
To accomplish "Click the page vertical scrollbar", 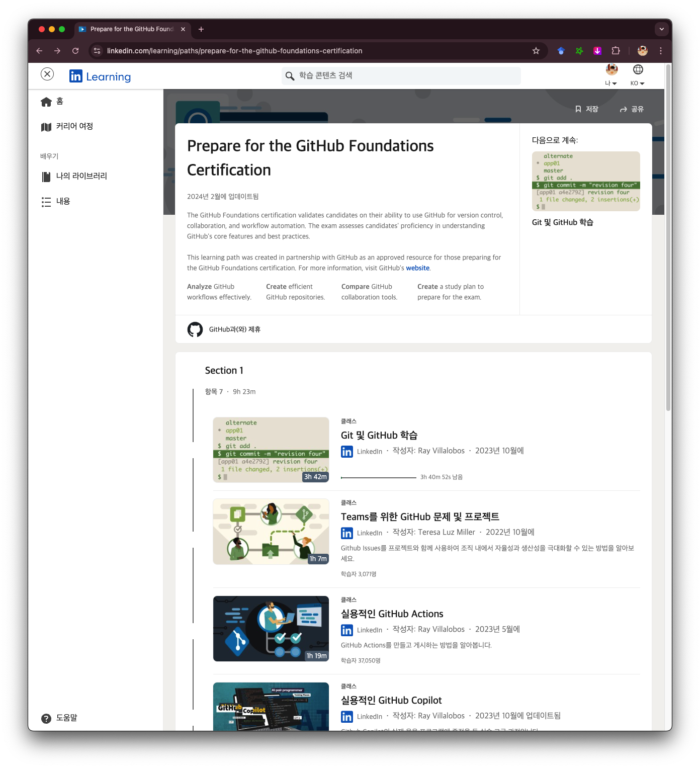I will point(668,236).
